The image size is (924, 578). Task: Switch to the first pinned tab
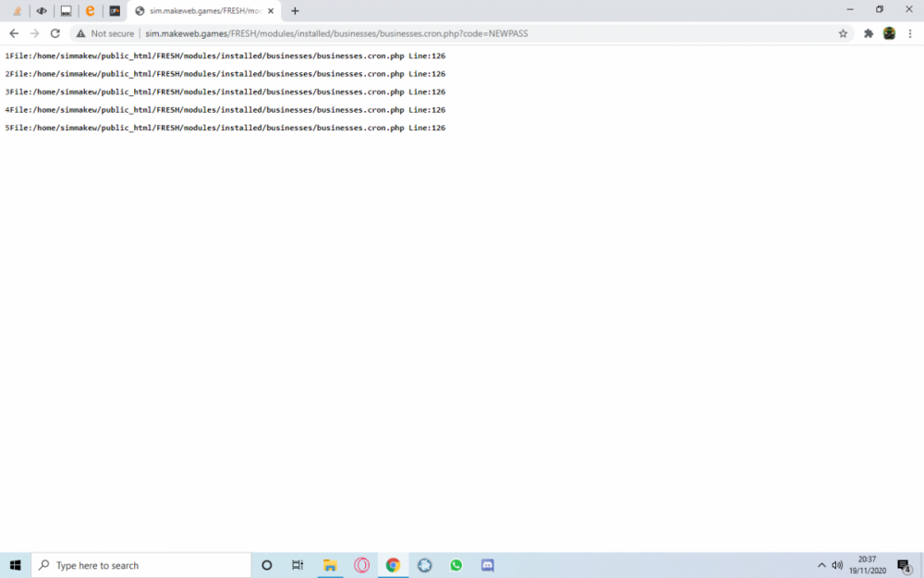coord(17,11)
